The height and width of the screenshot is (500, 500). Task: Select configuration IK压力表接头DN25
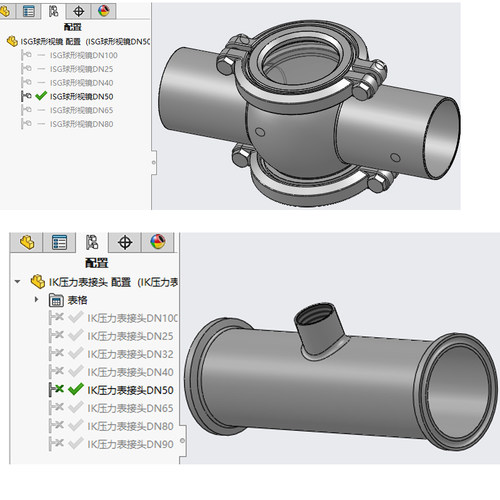click(x=130, y=336)
